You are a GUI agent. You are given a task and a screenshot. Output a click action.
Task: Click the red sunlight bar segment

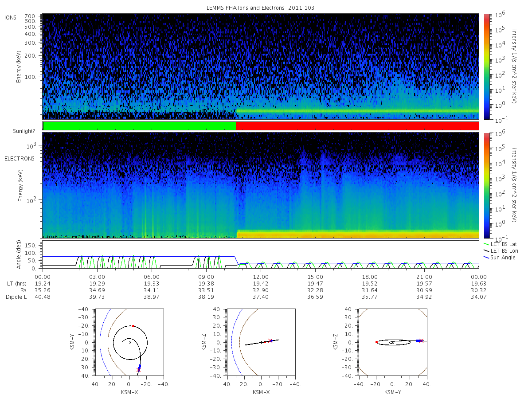tap(357, 126)
